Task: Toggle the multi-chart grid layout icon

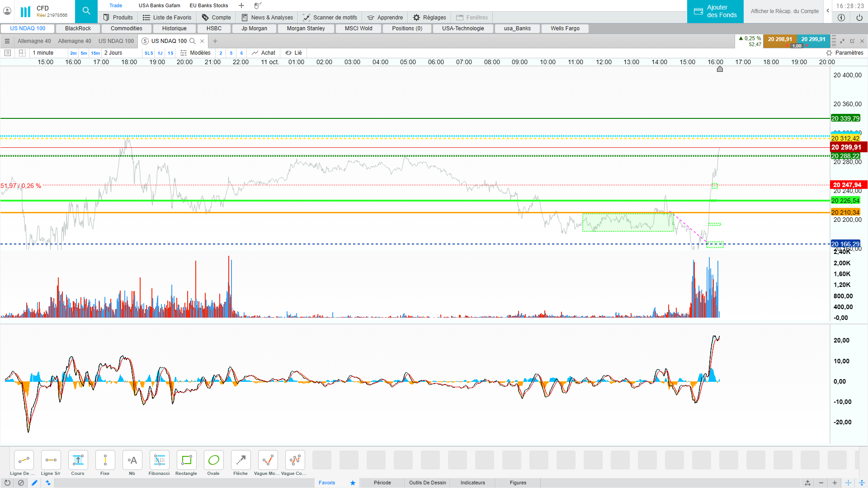Action: click(x=22, y=53)
